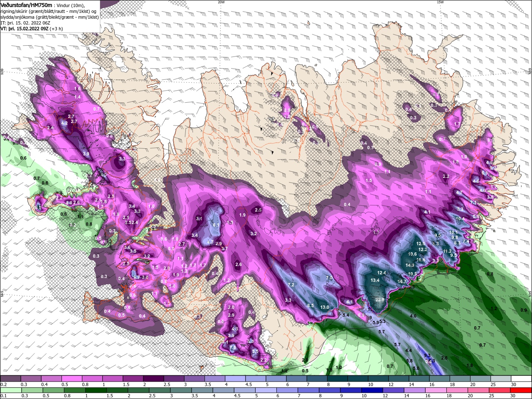The image size is (532, 399).
Task: Click the '16.7' value near the southeast coast
Action: 402,281
